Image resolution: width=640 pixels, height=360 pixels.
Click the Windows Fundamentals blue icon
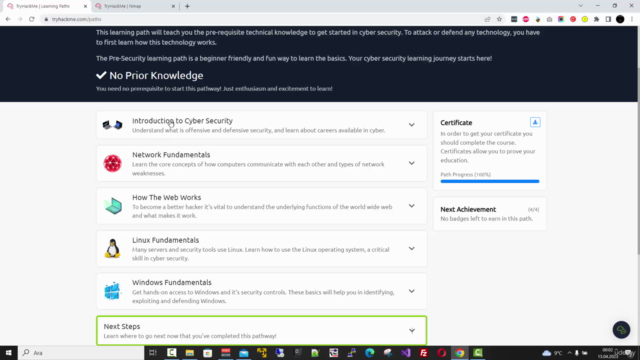[112, 291]
